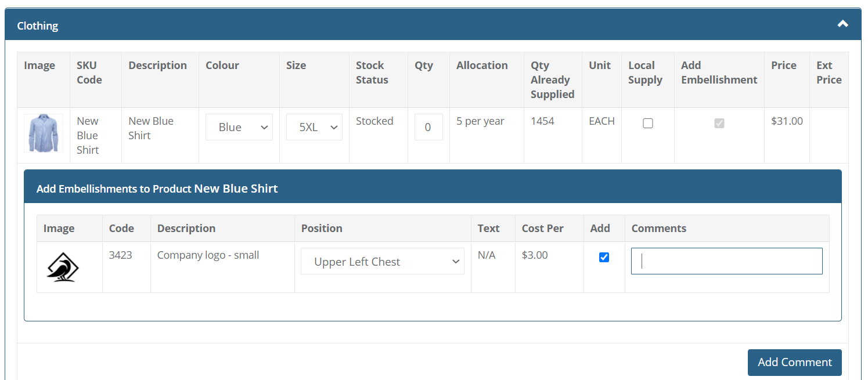
Task: Open the Colour dropdown set to Blue
Action: pyautogui.click(x=239, y=128)
